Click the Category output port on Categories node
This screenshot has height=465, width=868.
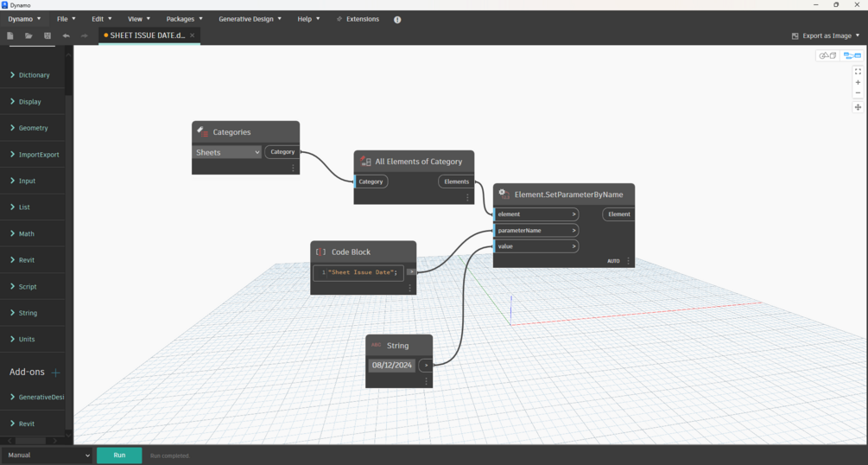coord(282,152)
